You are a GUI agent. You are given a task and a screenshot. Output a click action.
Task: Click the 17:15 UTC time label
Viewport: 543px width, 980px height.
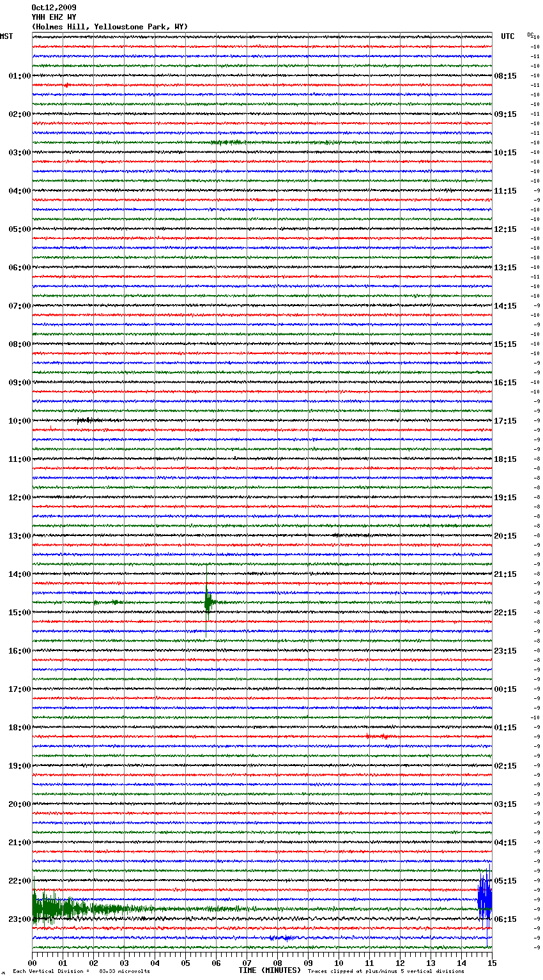[x=505, y=421]
